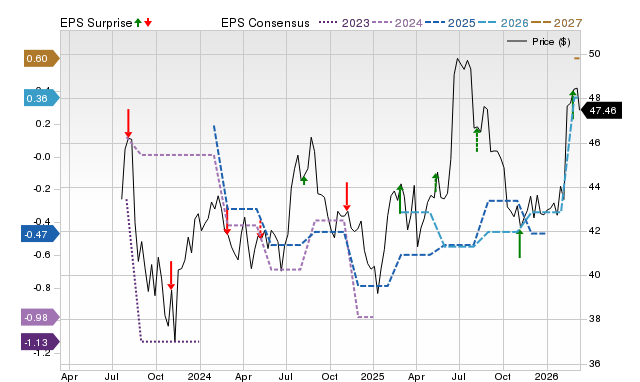
Task: Click the 2025 label on the time axis
Action: pyautogui.click(x=373, y=376)
